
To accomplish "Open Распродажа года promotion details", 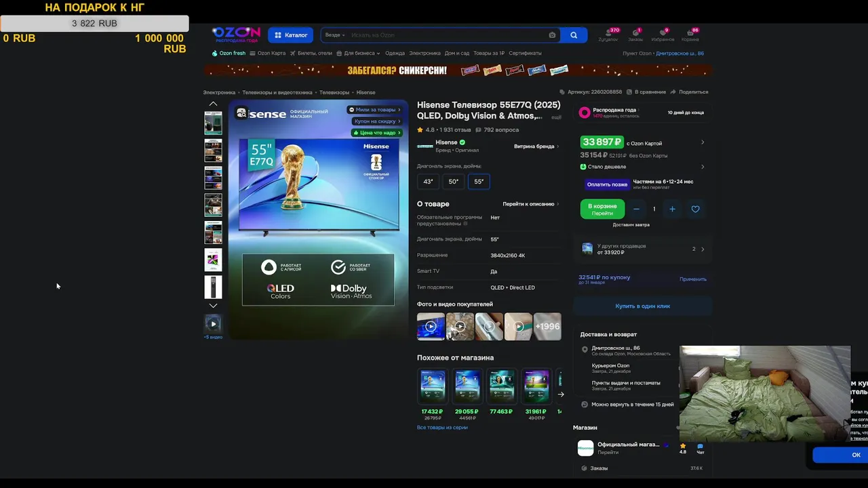I will click(642, 113).
